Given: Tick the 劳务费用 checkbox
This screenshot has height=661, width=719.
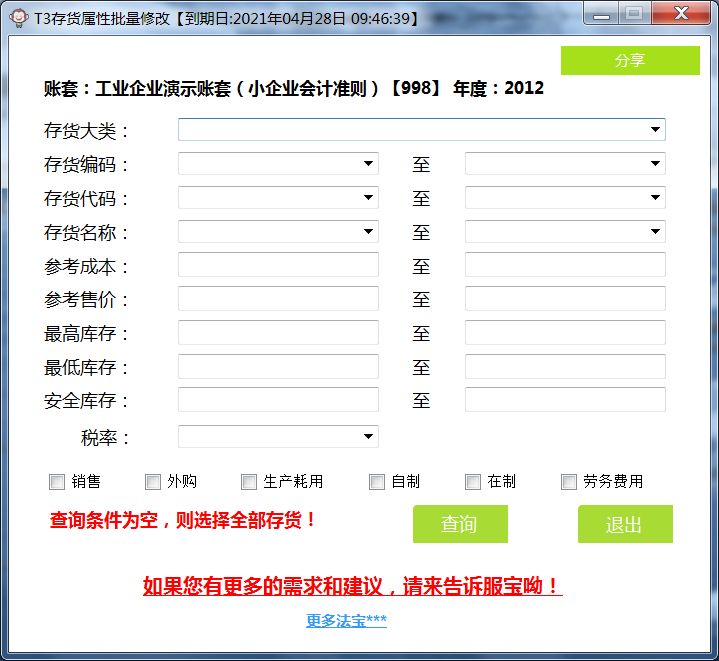Looking at the screenshot, I should pos(569,482).
